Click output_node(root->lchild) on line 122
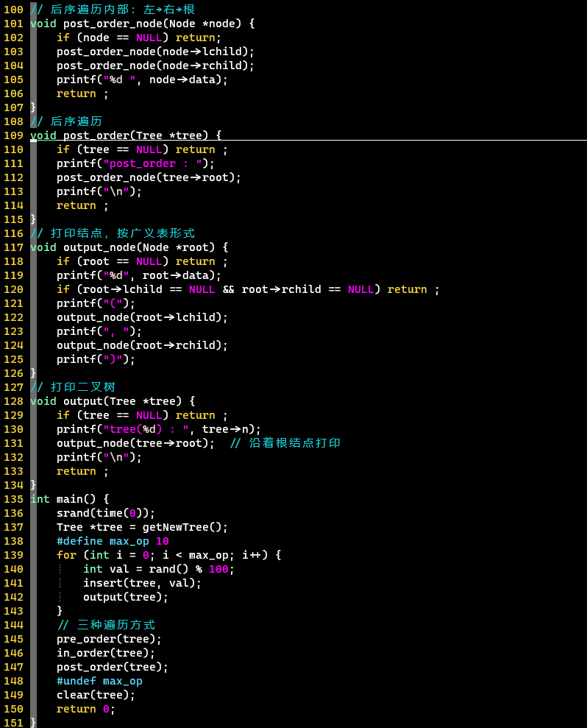This screenshot has width=587, height=728. 142,317
